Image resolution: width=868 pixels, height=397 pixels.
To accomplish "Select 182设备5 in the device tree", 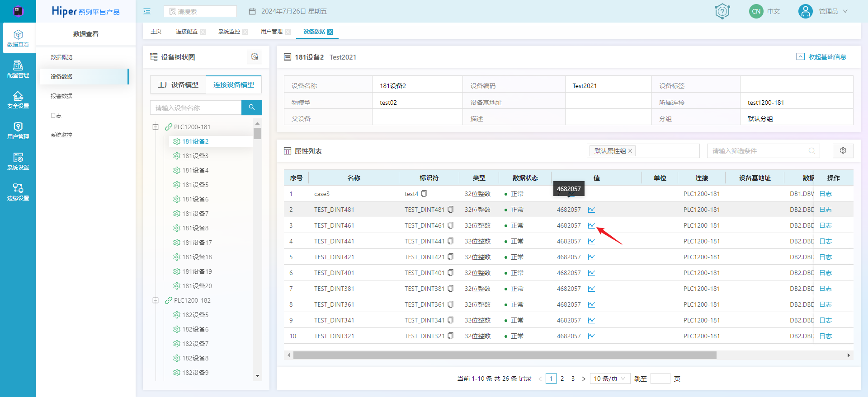I will (195, 315).
